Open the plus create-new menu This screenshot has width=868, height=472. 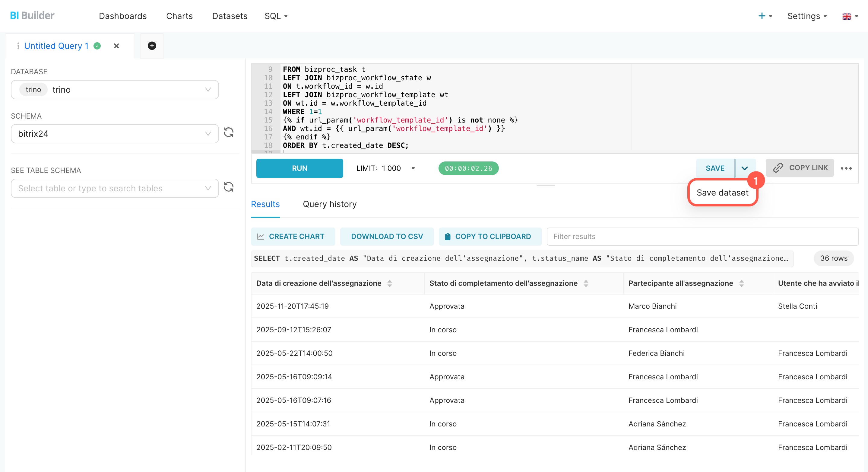765,16
